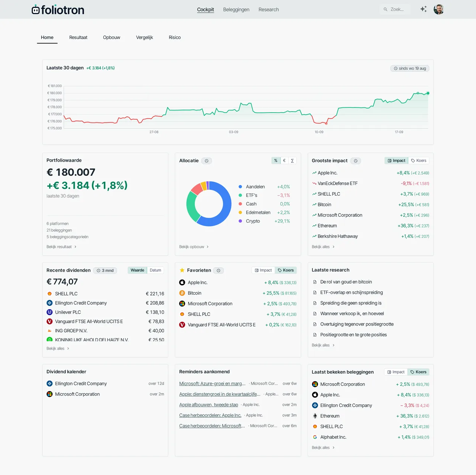The width and height of the screenshot is (476, 475).
Task: Click the 'Bekijk opbouw' link
Action: pos(194,247)
